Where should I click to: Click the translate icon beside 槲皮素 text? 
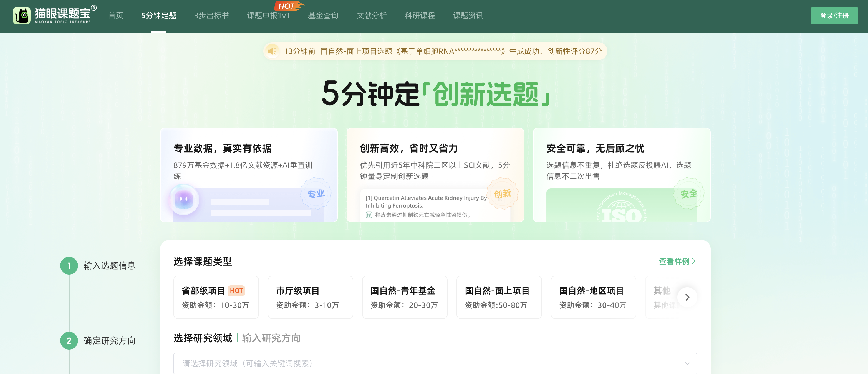click(x=369, y=215)
